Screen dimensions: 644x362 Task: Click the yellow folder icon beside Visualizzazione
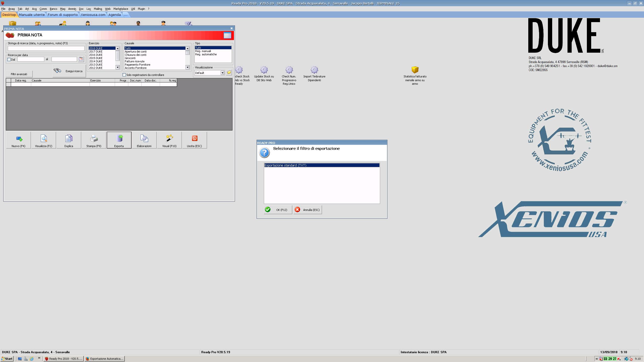click(x=229, y=72)
